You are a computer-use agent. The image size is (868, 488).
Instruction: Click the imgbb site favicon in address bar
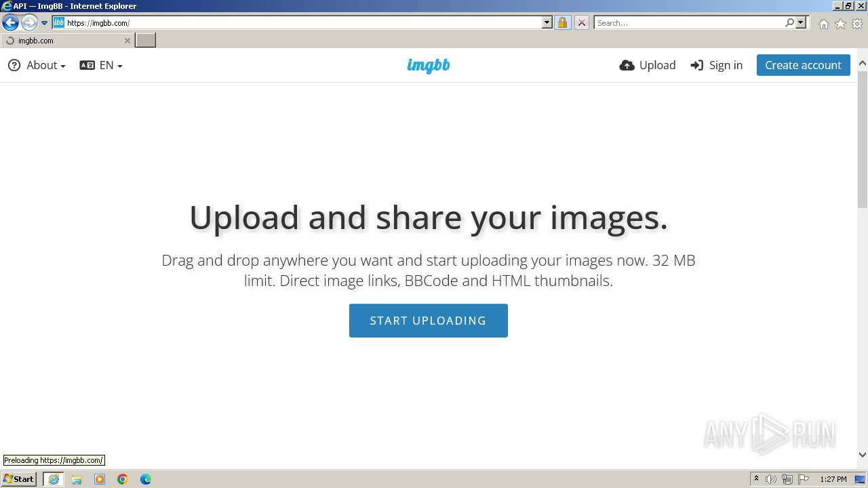click(x=59, y=22)
